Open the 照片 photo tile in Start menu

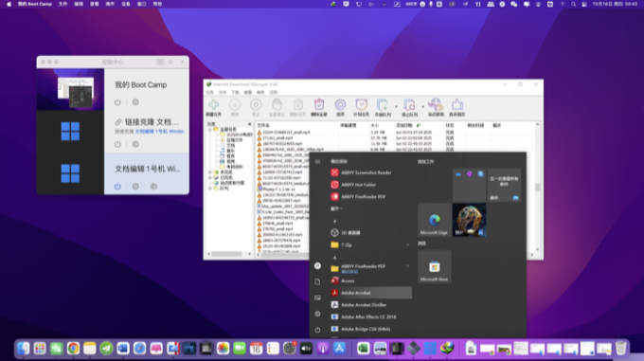tap(469, 220)
